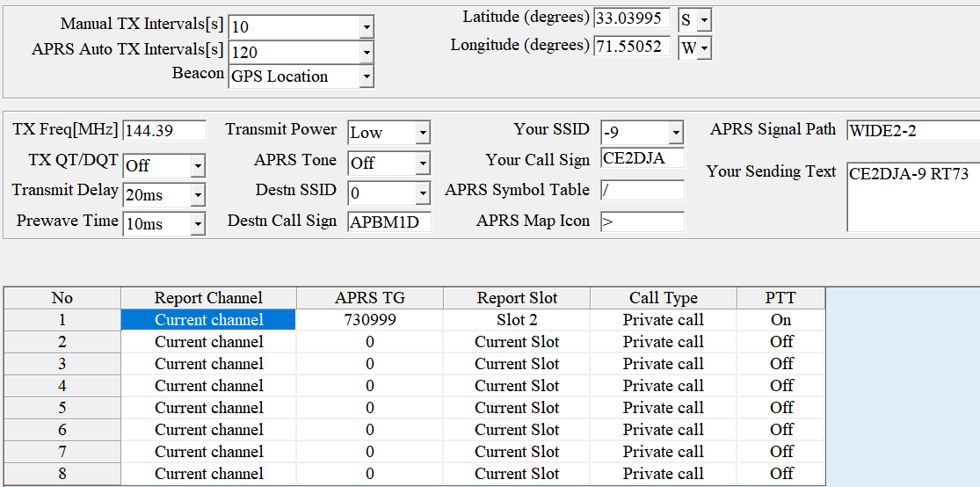Image resolution: width=980 pixels, height=487 pixels.
Task: Open the Transmit Delay dropdown
Action: click(x=198, y=195)
